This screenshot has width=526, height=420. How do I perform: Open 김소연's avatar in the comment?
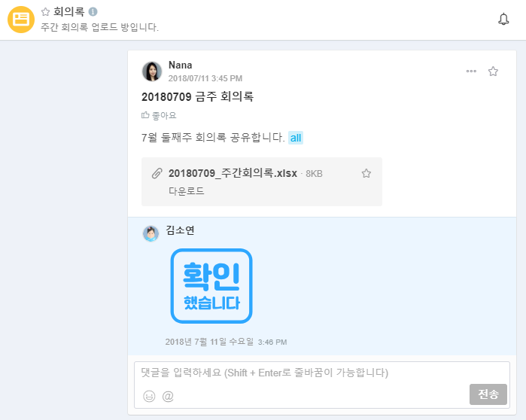[x=151, y=233]
